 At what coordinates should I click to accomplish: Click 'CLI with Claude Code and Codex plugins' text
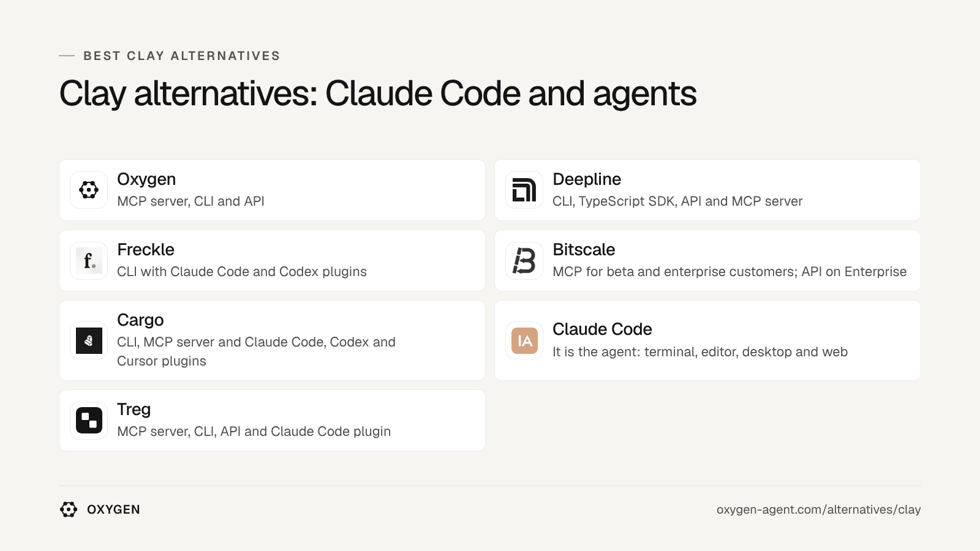pyautogui.click(x=242, y=272)
